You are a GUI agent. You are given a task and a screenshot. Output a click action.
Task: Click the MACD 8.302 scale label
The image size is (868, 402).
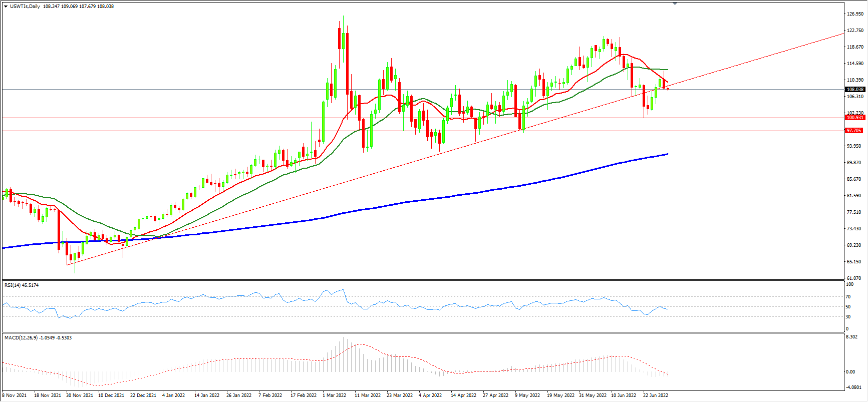click(x=851, y=337)
